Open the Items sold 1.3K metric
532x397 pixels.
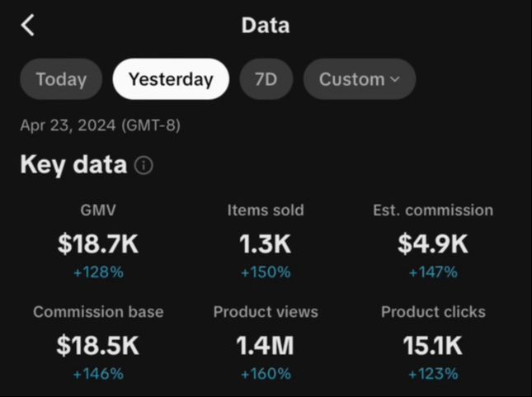click(x=266, y=243)
